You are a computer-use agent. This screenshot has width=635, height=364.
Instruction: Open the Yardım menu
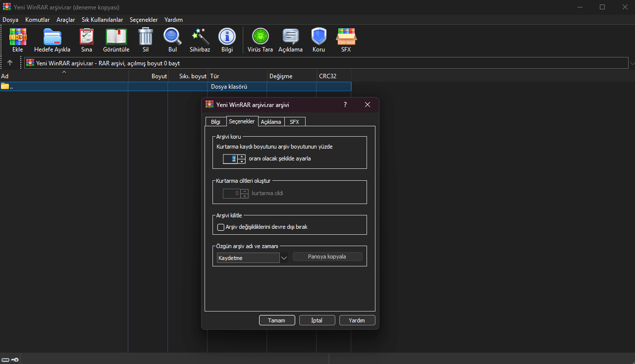173,20
